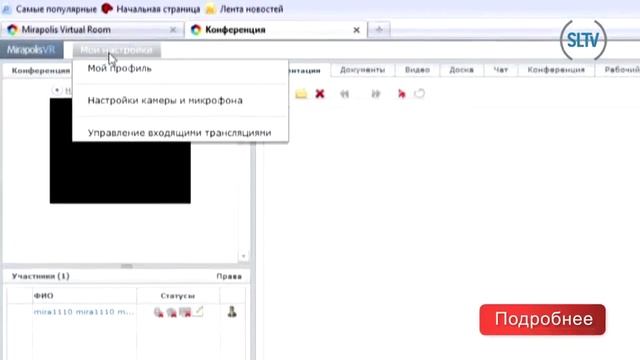Click third status icon for mira1110
This screenshot has height=360, width=640.
pyautogui.click(x=185, y=312)
